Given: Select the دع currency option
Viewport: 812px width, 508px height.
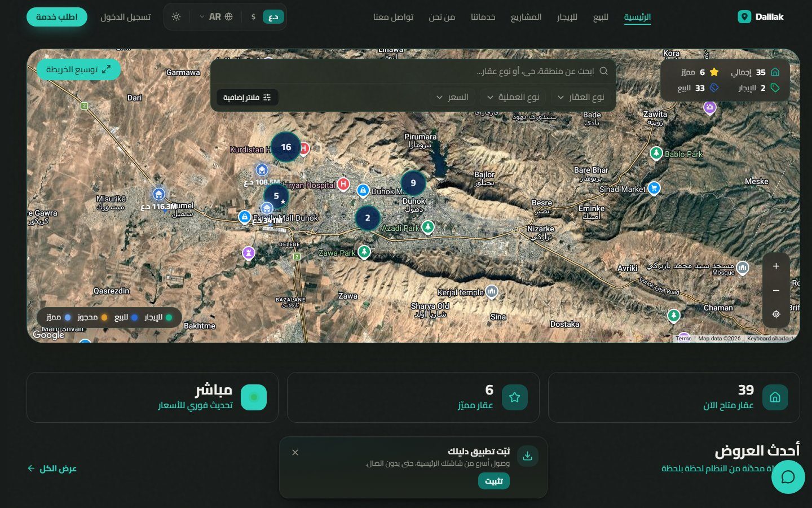Looking at the screenshot, I should tap(273, 17).
